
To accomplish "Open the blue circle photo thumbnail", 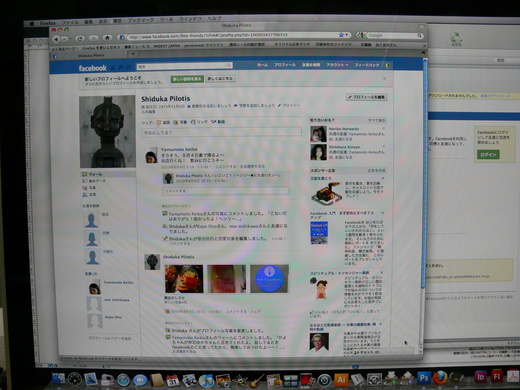I will 269,279.
